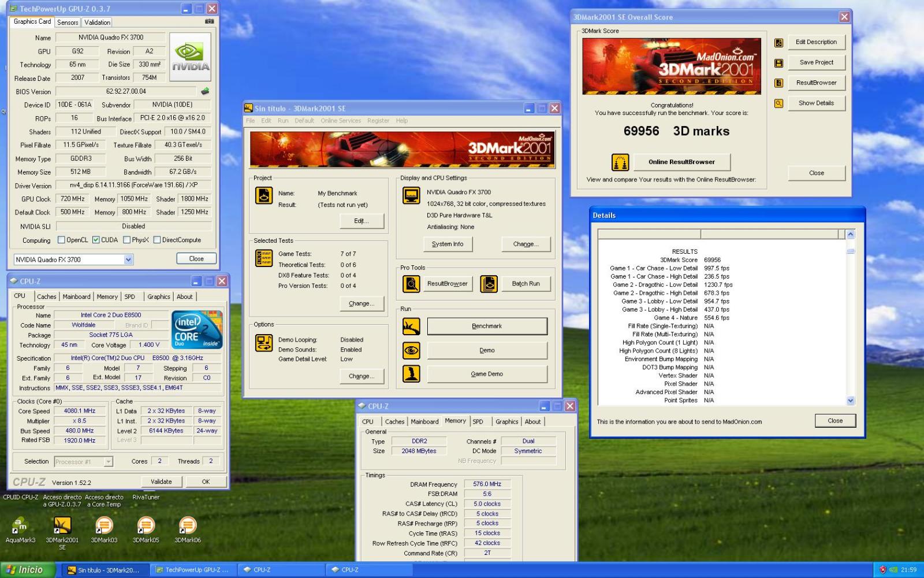Click the Show Details magnifier icon
This screenshot has height=578, width=924.
click(778, 103)
